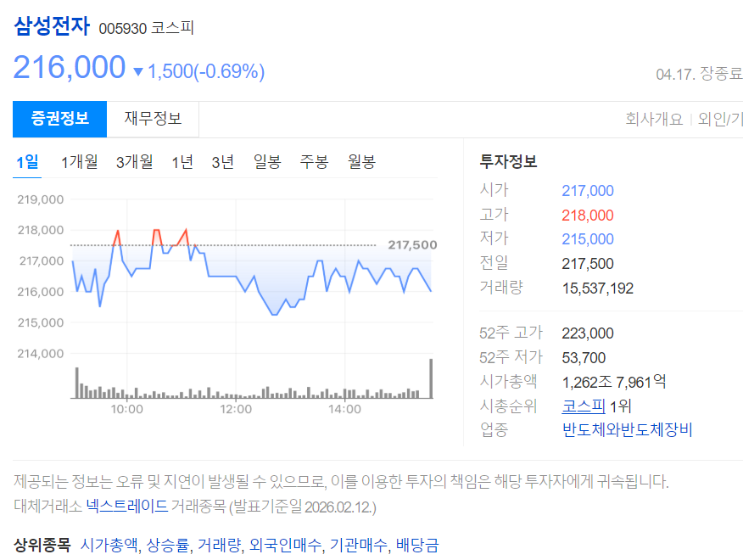Select the 3개월 chart period

click(x=135, y=162)
